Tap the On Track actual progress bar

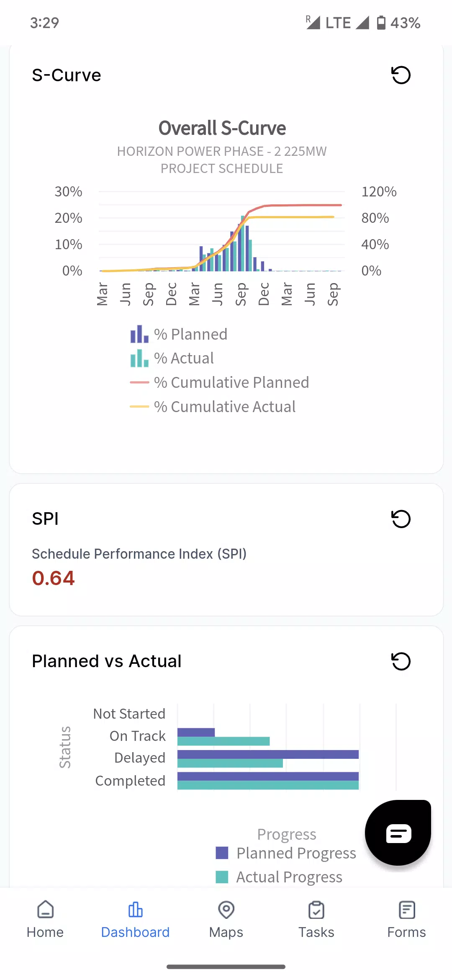(x=223, y=741)
